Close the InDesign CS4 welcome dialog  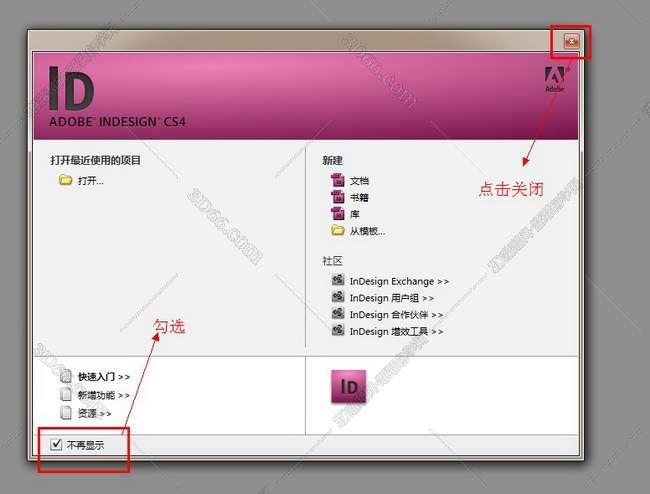point(572,41)
